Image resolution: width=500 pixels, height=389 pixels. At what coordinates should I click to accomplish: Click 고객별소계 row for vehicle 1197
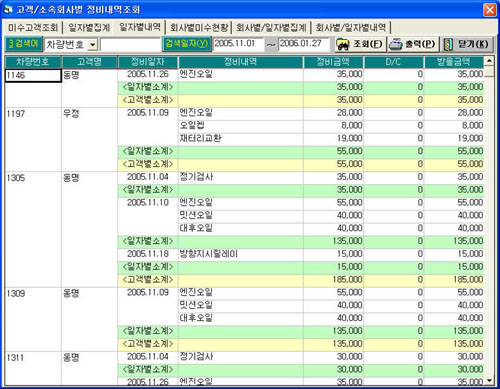pos(301,164)
